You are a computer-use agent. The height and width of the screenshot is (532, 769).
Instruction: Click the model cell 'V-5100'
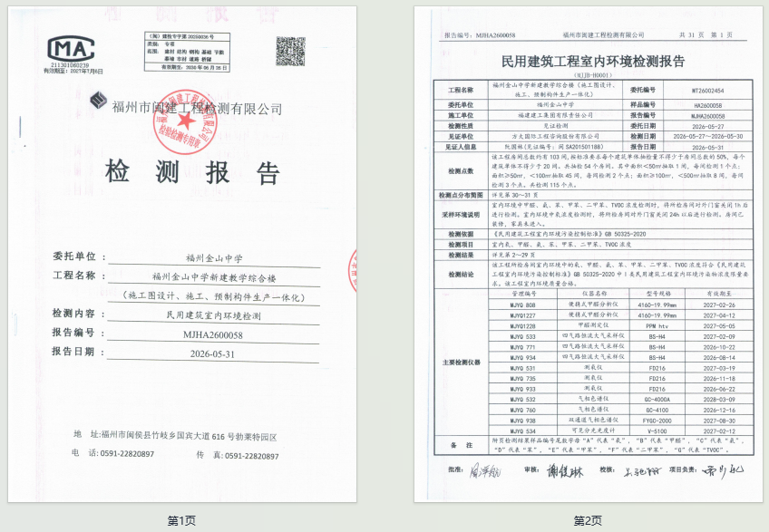click(657, 431)
